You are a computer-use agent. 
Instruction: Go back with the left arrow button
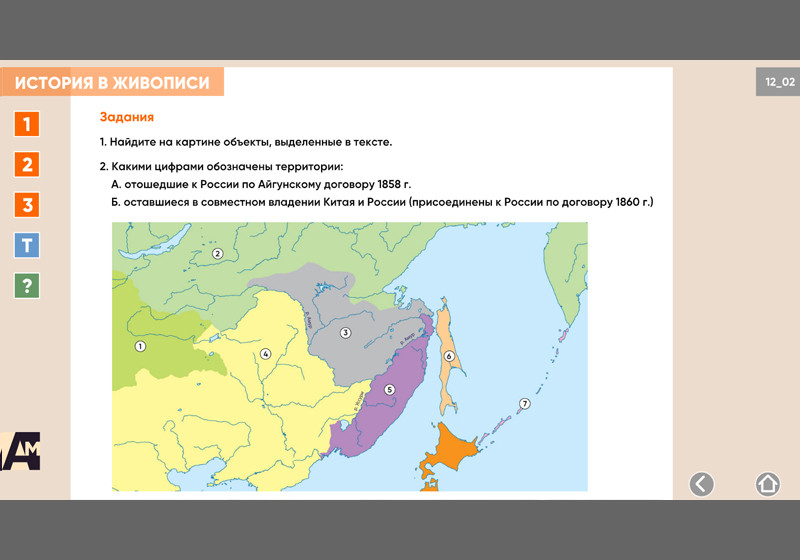[702, 484]
